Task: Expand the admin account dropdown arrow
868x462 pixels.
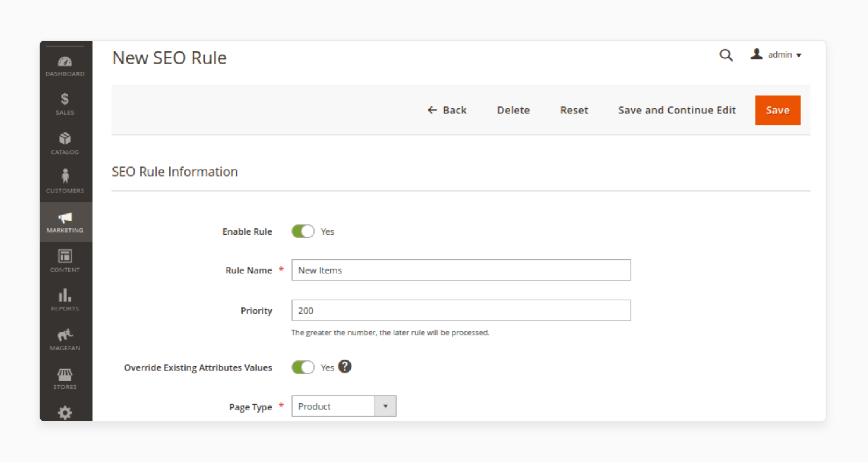Action: point(799,55)
